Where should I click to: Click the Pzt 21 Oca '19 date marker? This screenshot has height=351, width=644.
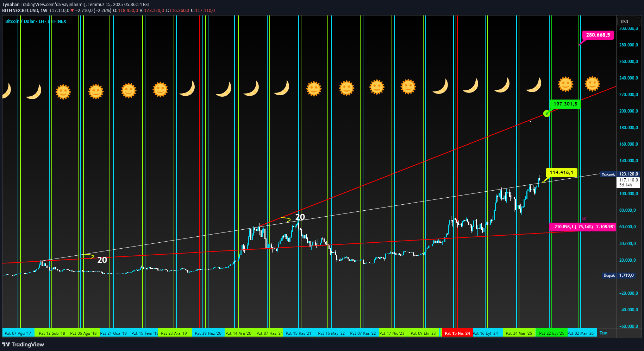pyautogui.click(x=113, y=333)
